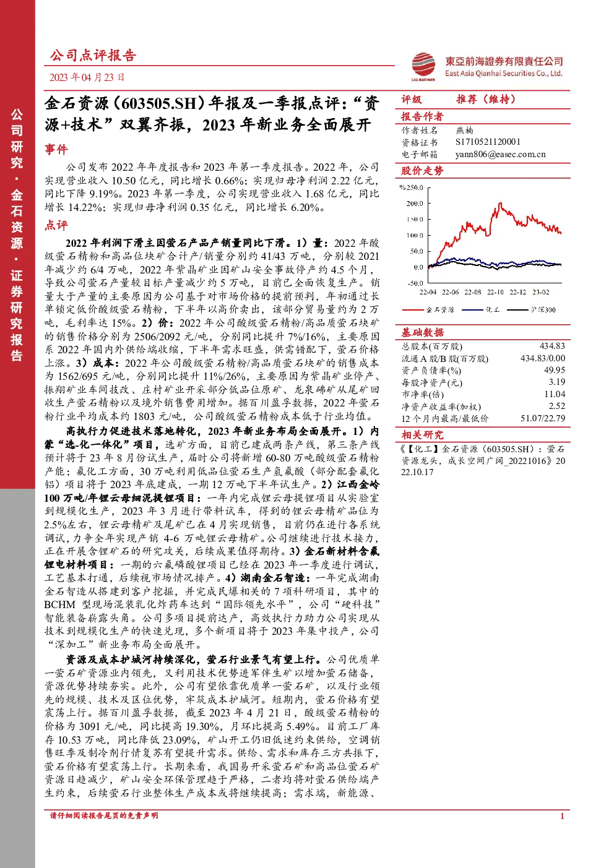Click the English name East Asia Qianhai Securities Co., Ltd.

point(504,73)
